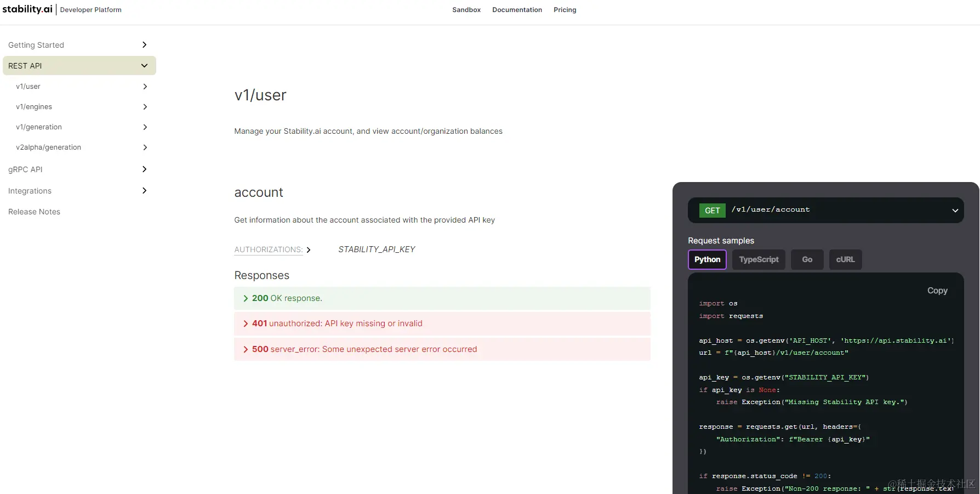Open v1/generation in the sidebar
The width and height of the screenshot is (980, 494).
click(39, 127)
